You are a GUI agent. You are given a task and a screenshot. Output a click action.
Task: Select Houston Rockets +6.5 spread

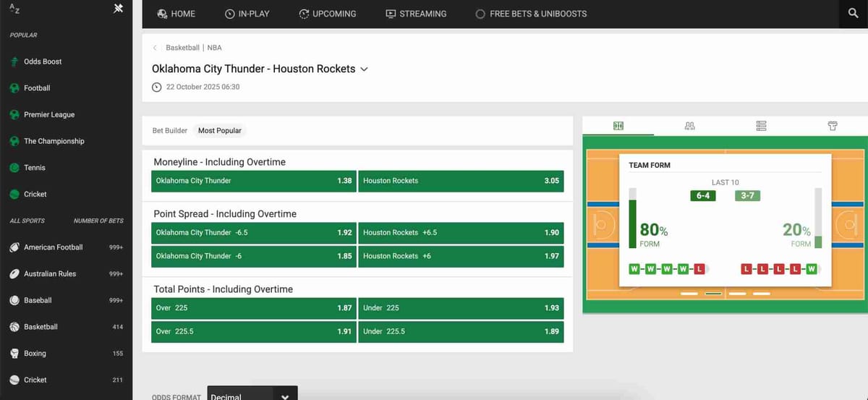click(x=461, y=233)
